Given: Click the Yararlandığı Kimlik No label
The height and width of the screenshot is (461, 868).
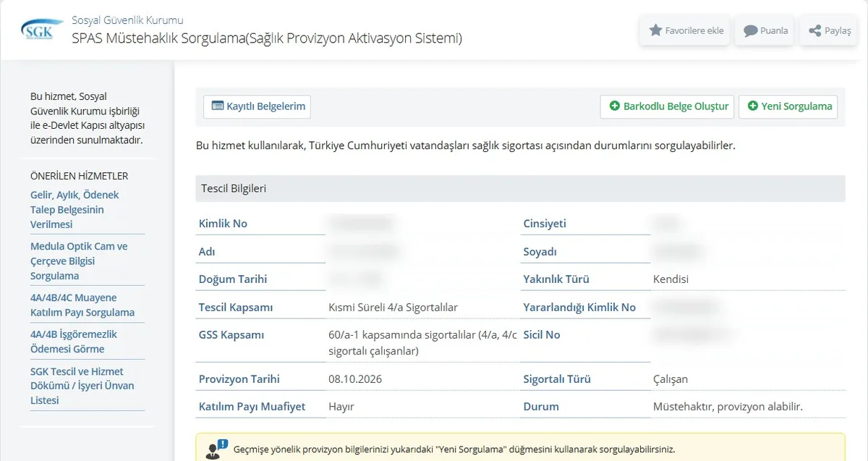Looking at the screenshot, I should tap(579, 308).
